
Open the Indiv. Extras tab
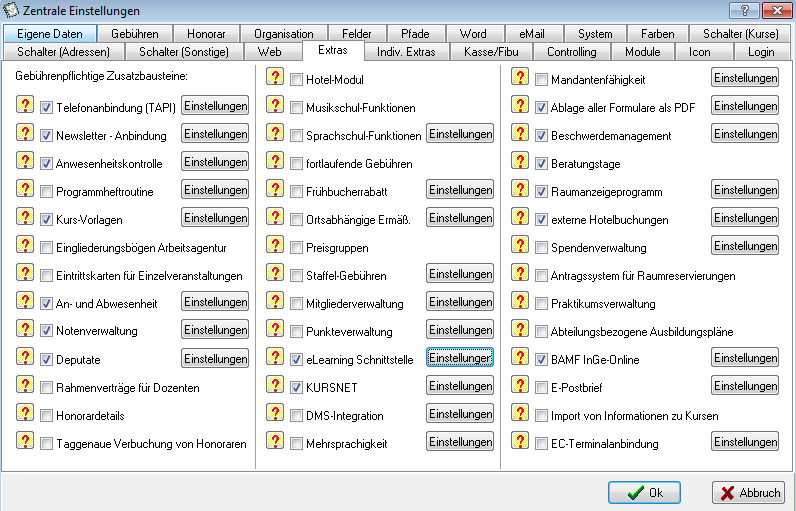click(x=406, y=52)
